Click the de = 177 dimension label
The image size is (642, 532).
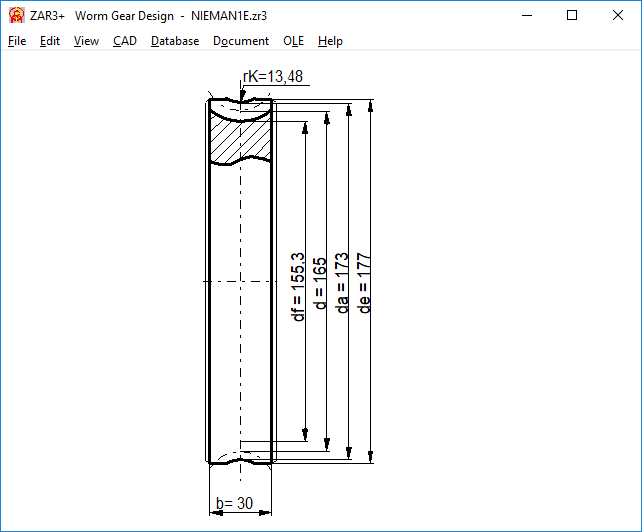pos(365,283)
